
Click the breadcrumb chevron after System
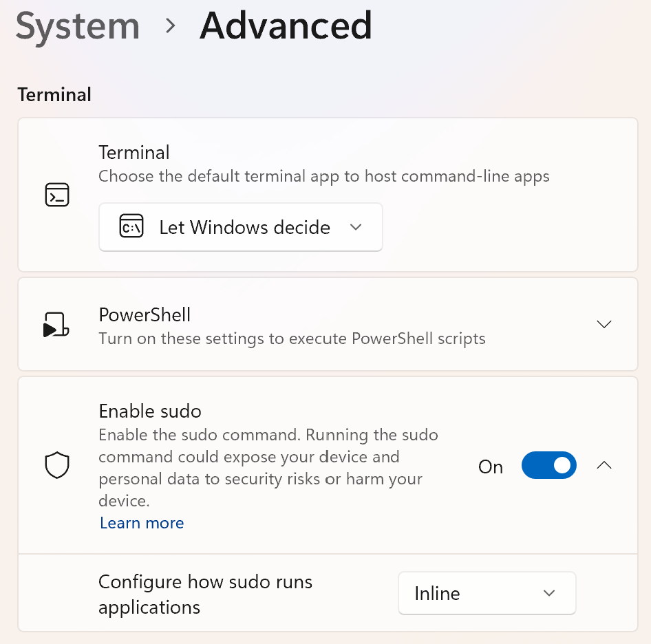(170, 25)
